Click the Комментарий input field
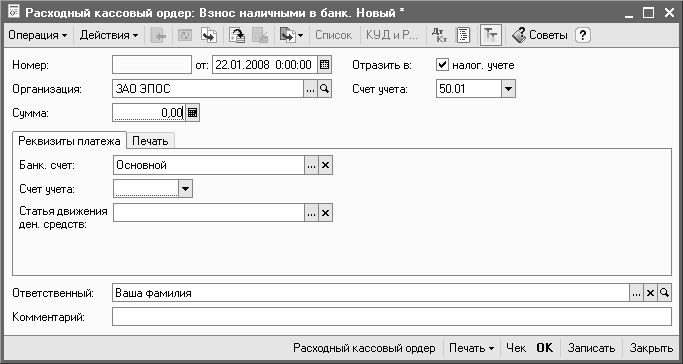 click(x=392, y=317)
